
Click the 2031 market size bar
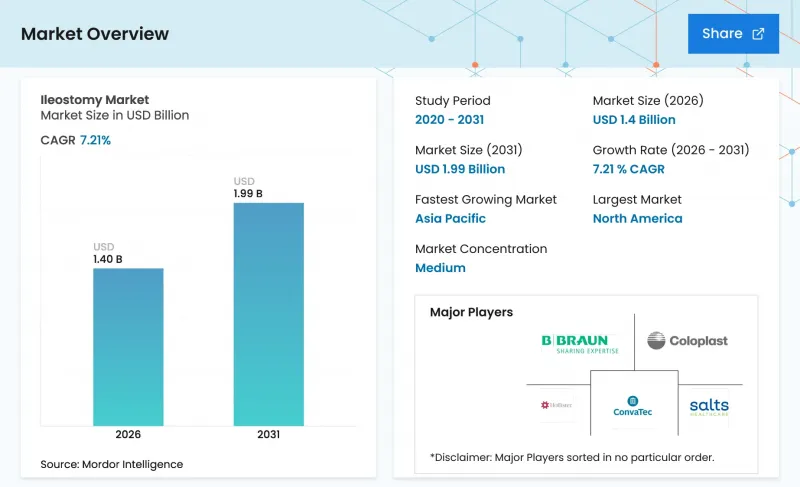268,314
